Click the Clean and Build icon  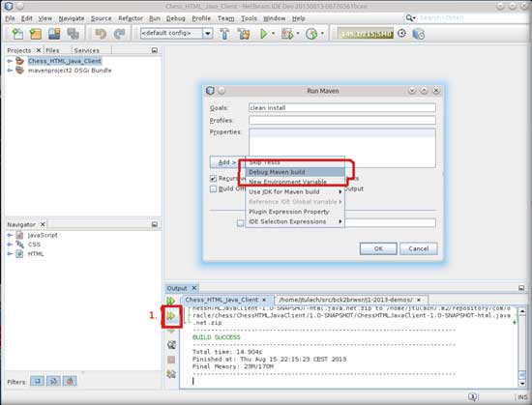click(243, 34)
